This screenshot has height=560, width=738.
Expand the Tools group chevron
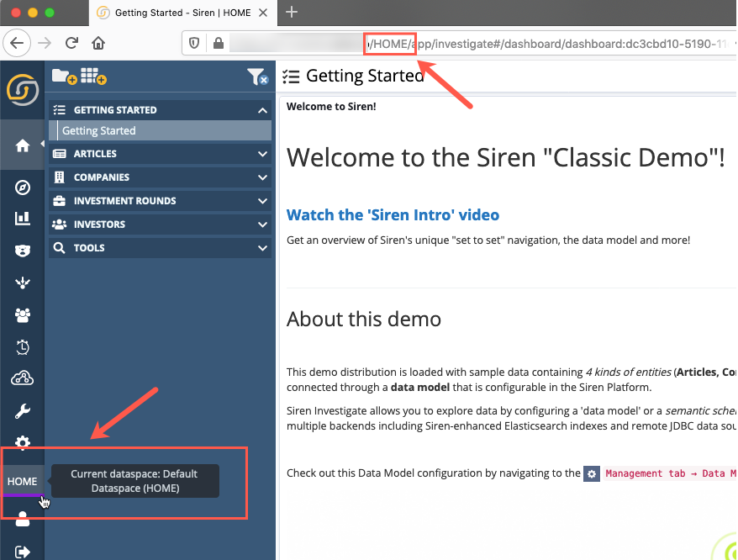click(x=262, y=248)
